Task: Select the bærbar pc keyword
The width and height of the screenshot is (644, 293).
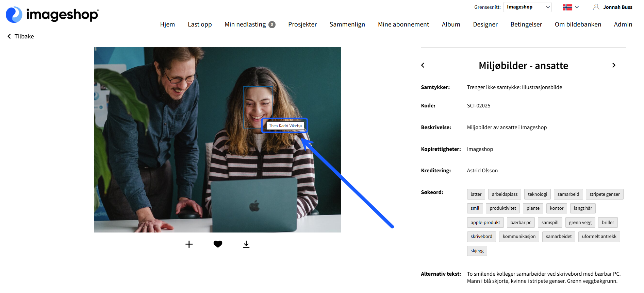Action: coord(521,223)
